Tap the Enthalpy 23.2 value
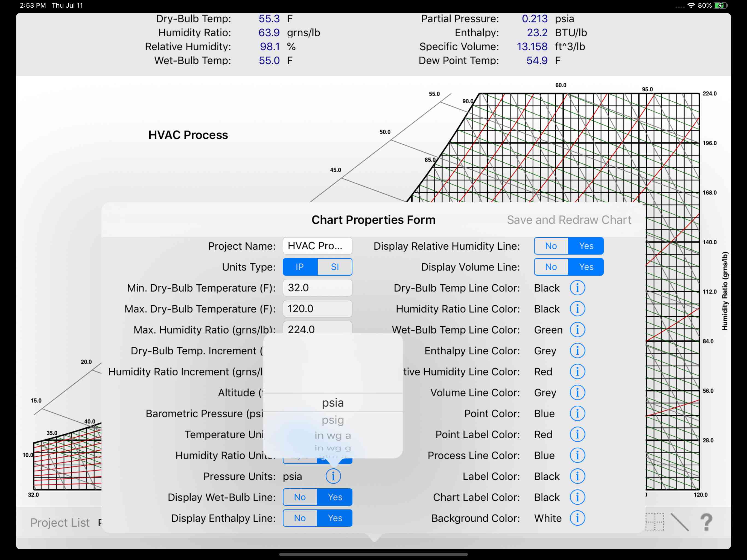 [537, 33]
